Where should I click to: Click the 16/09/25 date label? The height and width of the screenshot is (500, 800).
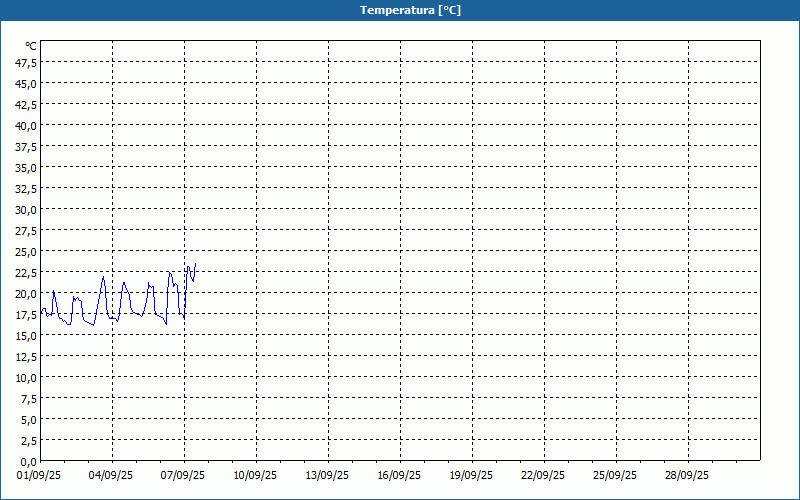[x=399, y=476]
